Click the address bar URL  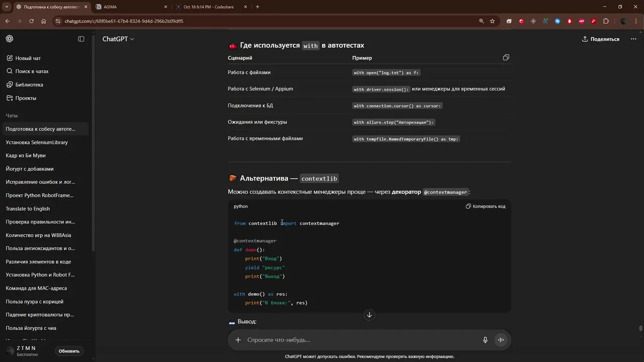(124, 21)
